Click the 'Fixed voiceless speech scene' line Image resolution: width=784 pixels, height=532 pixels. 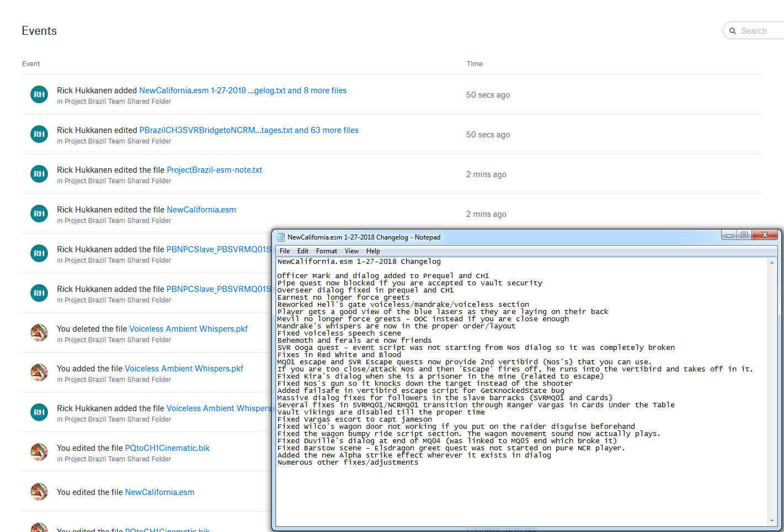(339, 333)
